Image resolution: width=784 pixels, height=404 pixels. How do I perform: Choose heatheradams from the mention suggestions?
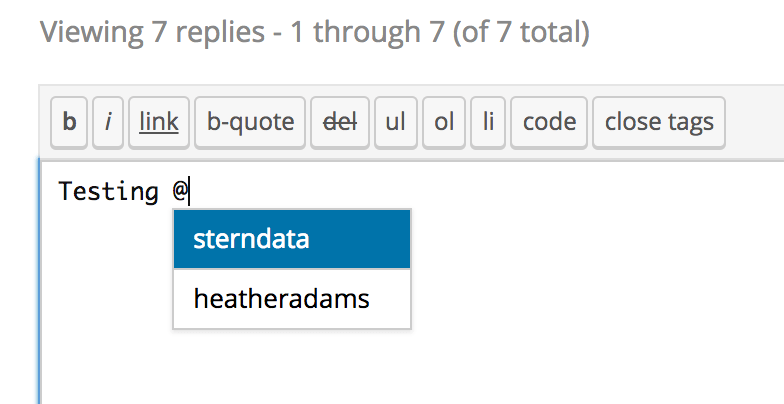(292, 298)
